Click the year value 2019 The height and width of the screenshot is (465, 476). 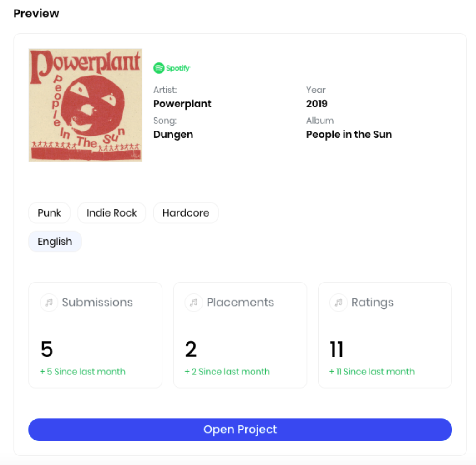[x=317, y=104]
